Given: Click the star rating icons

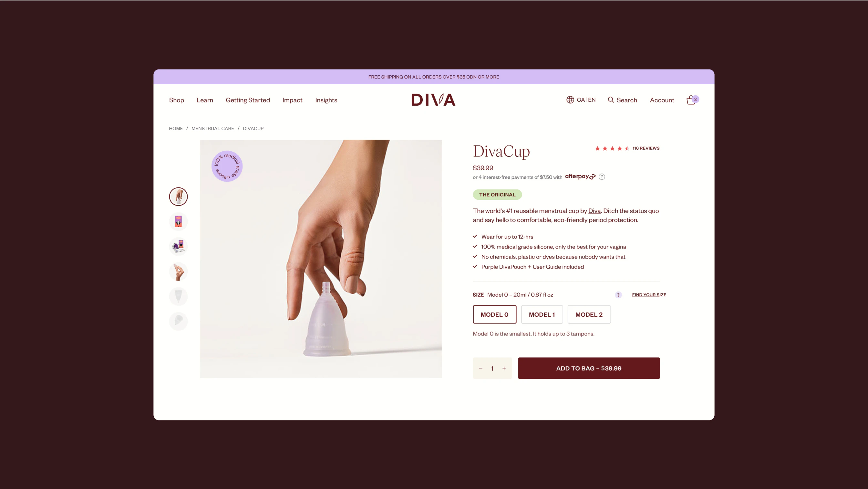Looking at the screenshot, I should [612, 148].
